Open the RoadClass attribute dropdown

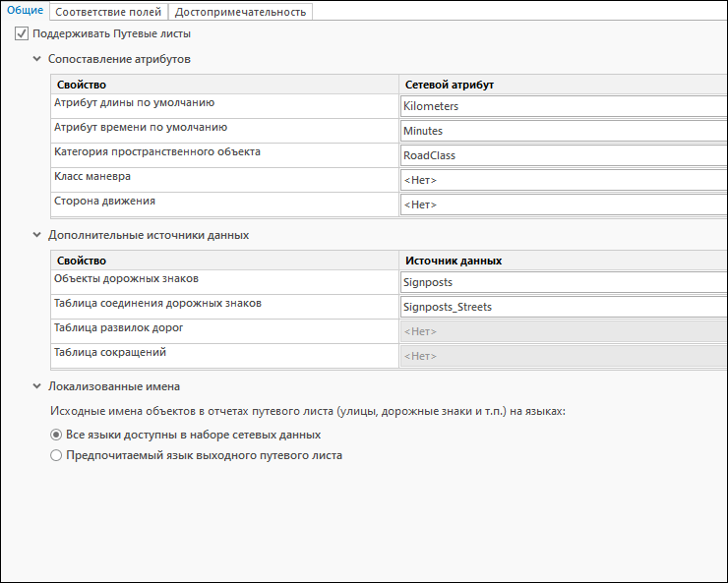[563, 155]
